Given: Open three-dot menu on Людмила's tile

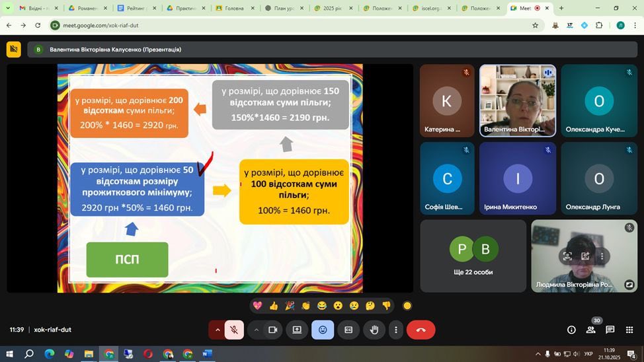Looking at the screenshot, I should (x=602, y=256).
